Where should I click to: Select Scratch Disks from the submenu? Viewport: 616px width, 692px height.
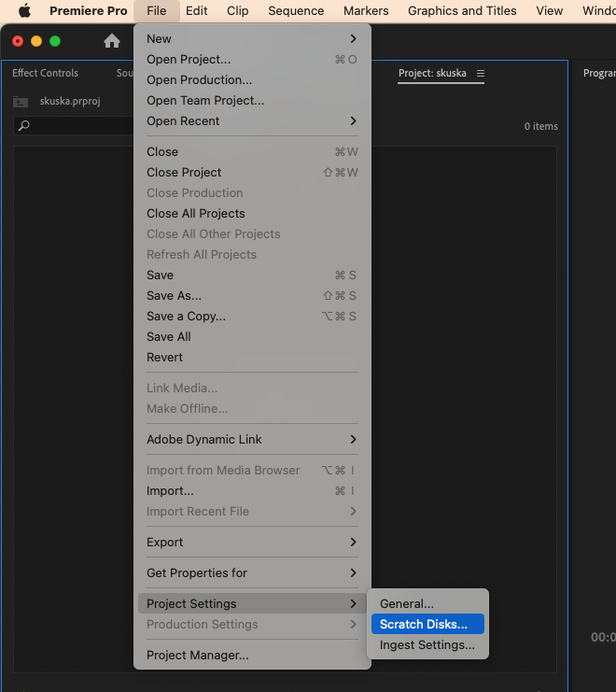[x=424, y=624]
